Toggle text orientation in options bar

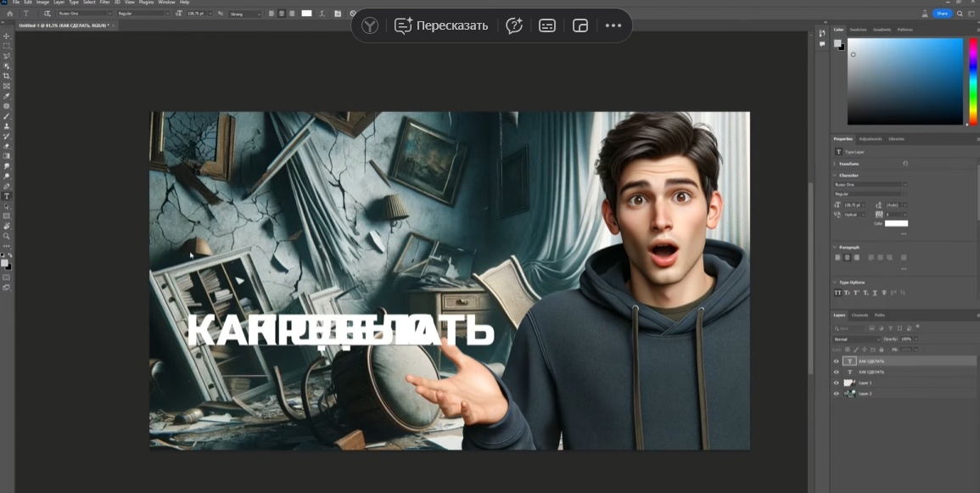48,13
